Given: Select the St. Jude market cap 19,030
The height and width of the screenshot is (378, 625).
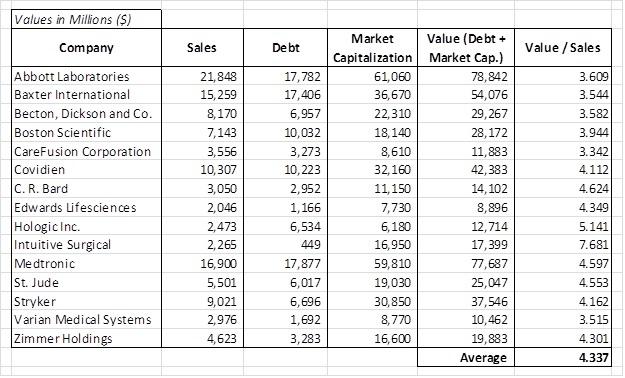Looking at the screenshot, I should pos(372,282).
